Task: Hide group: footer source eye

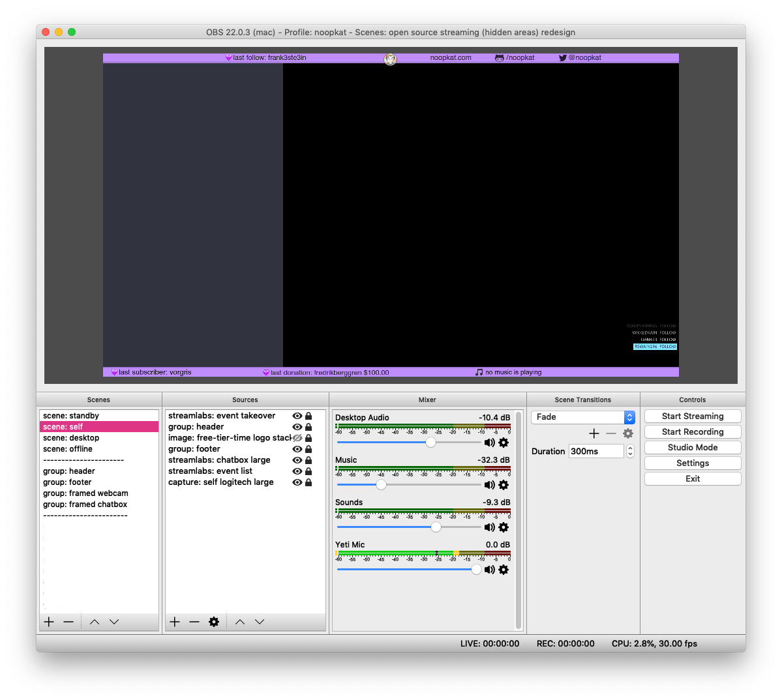Action: pos(297,449)
